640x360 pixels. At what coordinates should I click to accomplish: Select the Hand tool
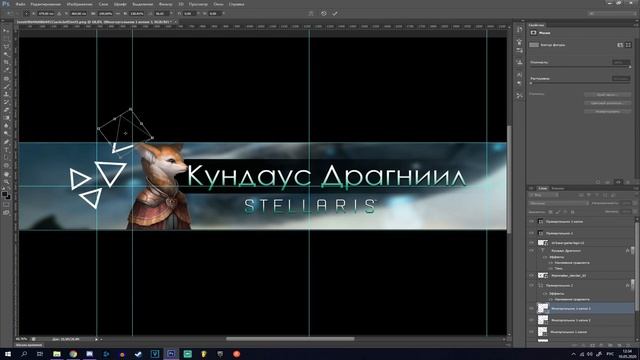[x=6, y=174]
